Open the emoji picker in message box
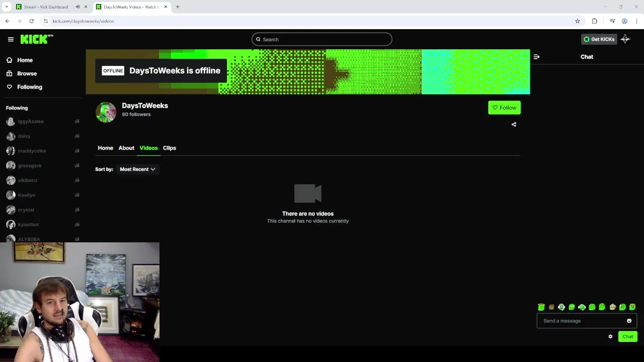This screenshot has height=362, width=644. [629, 321]
